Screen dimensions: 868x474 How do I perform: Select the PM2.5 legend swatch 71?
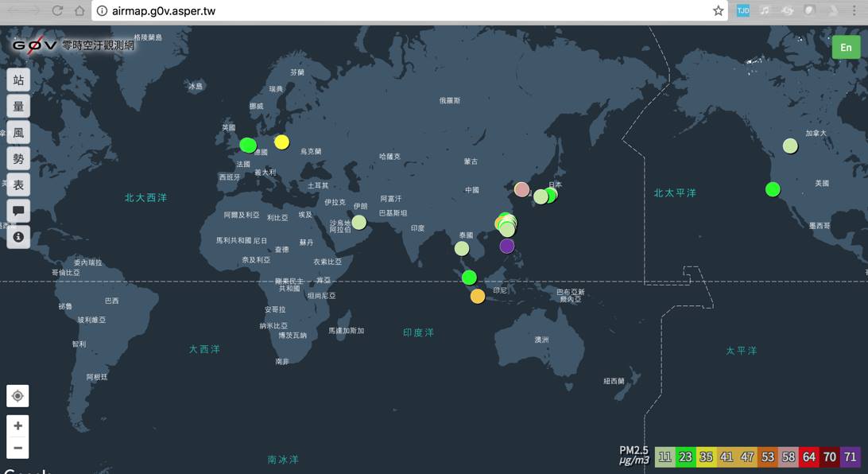click(x=851, y=457)
